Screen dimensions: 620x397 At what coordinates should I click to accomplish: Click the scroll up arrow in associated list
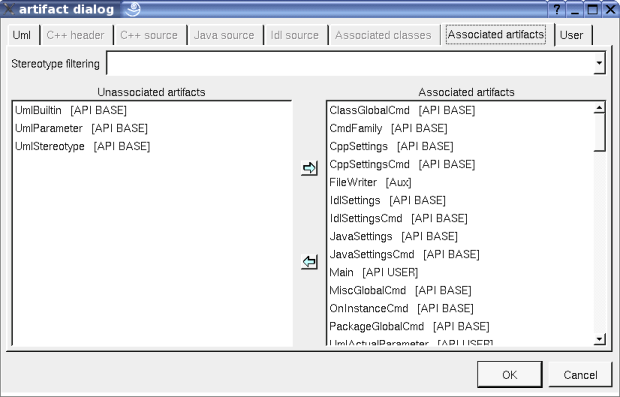[x=599, y=108]
